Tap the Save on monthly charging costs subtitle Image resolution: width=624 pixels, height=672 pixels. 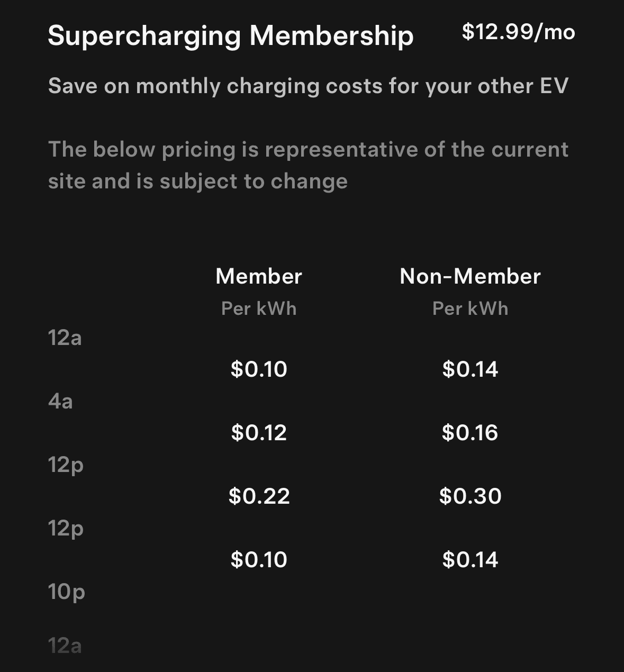308,86
